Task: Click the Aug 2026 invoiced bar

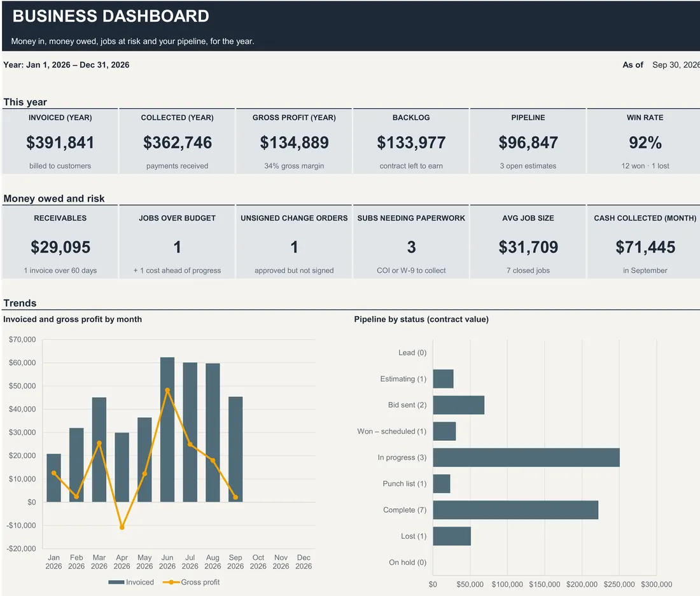Action: pos(213,433)
